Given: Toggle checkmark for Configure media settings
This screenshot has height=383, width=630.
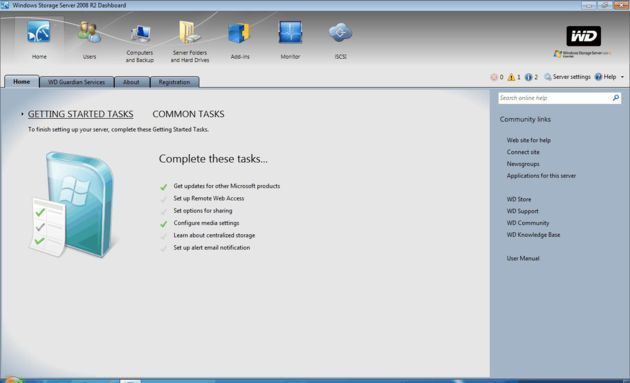Looking at the screenshot, I should click(164, 224).
